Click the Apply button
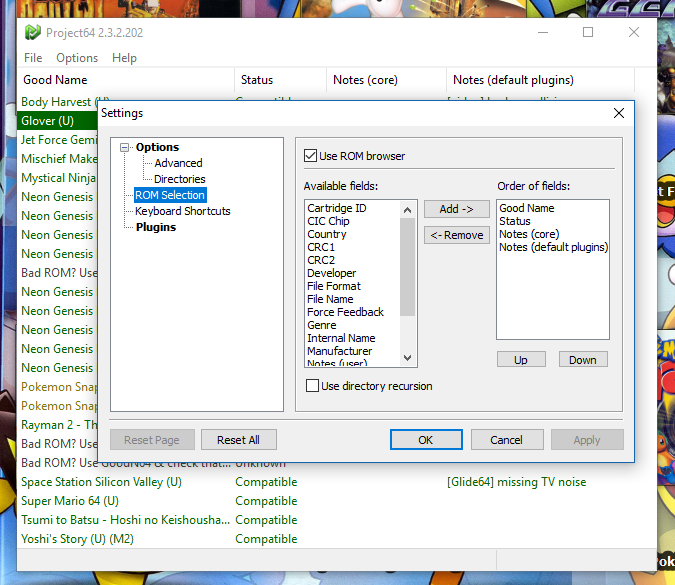This screenshot has height=585, width=675. tap(587, 440)
